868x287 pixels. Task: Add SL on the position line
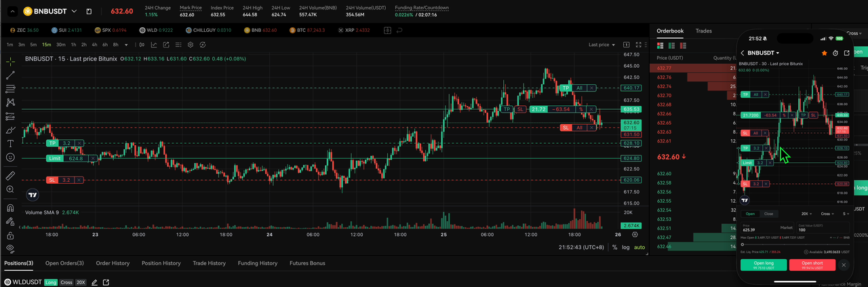[520, 109]
